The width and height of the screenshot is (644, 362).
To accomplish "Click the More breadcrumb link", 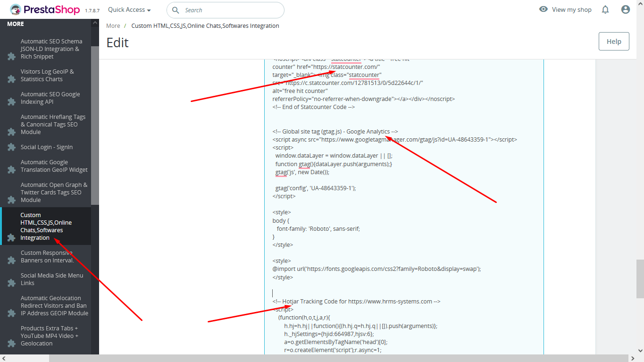I will tap(113, 26).
